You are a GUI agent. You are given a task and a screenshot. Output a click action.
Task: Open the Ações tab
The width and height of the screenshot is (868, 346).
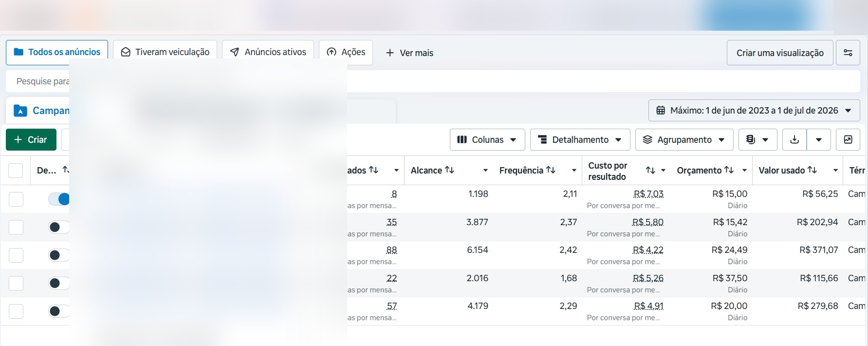(x=346, y=52)
